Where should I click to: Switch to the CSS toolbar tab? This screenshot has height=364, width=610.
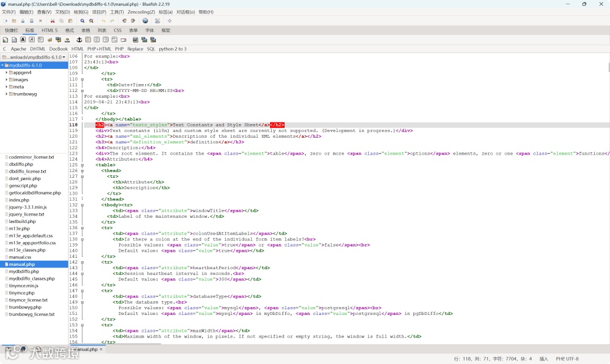[117, 30]
